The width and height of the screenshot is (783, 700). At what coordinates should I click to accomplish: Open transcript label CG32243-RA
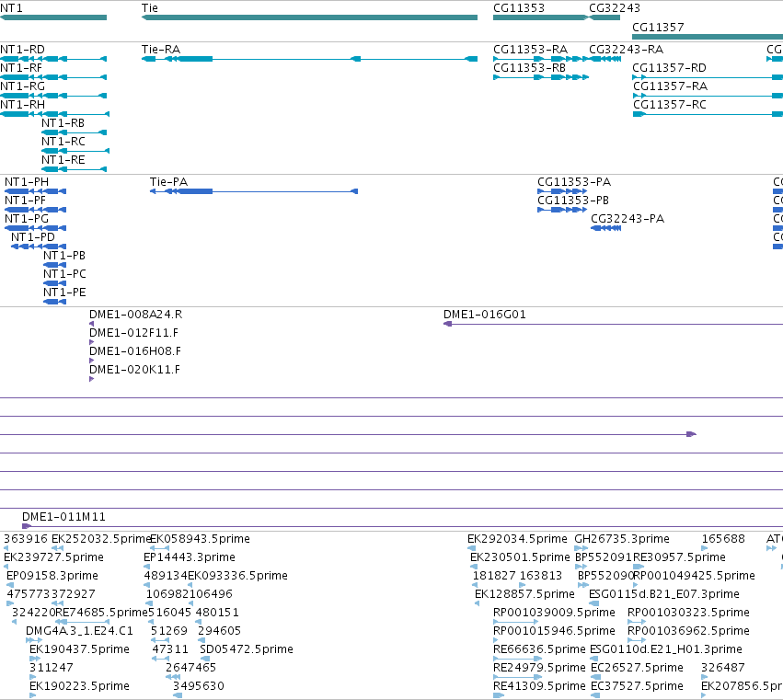627,50
